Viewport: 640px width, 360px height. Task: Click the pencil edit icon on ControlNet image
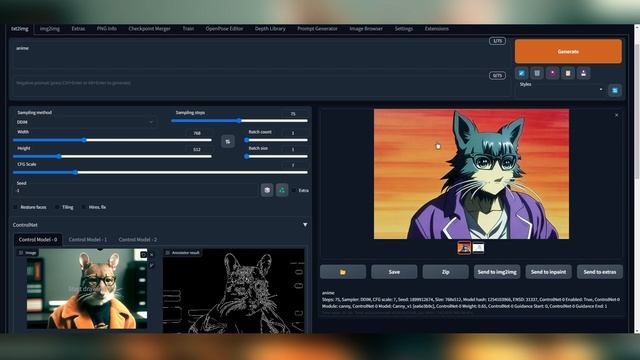(151, 266)
